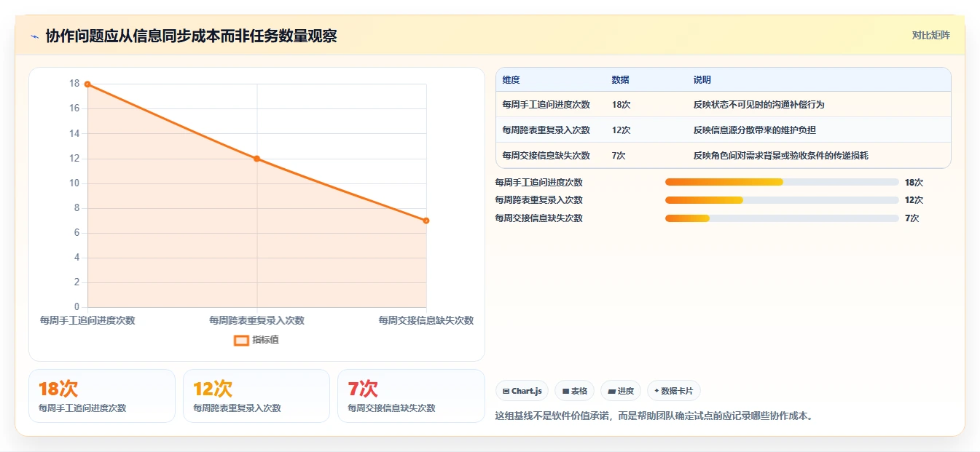Click the 每周交接信息缺失次数 progress bar
Image resolution: width=980 pixels, height=452 pixels.
[x=782, y=218]
